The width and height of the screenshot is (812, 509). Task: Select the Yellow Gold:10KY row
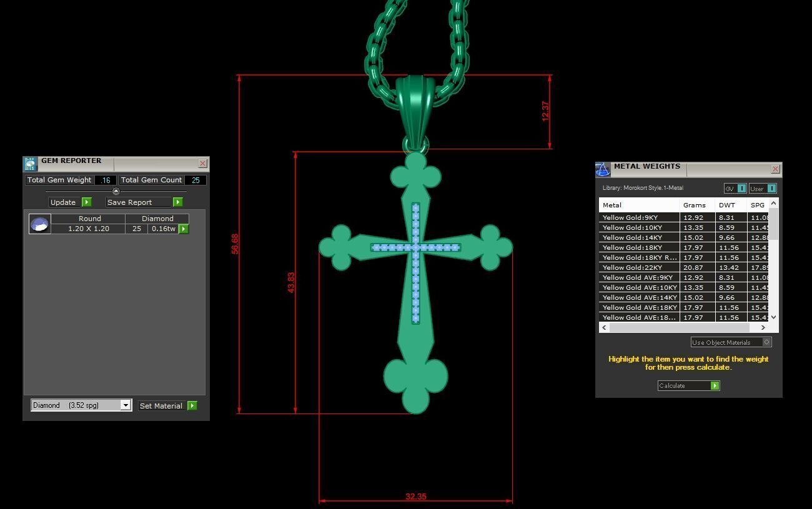pyautogui.click(x=684, y=227)
